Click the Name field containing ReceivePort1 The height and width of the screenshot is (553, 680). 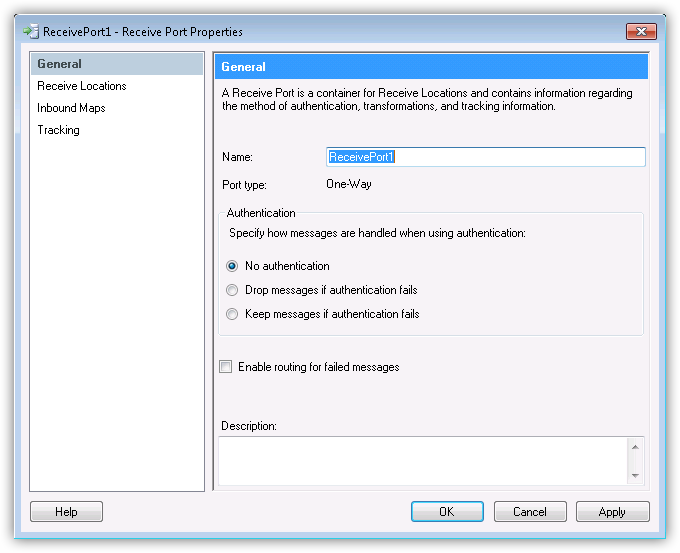[485, 157]
